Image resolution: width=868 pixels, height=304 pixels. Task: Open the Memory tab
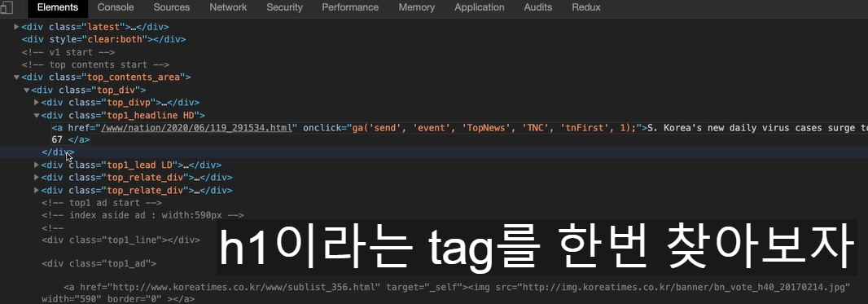click(x=416, y=8)
